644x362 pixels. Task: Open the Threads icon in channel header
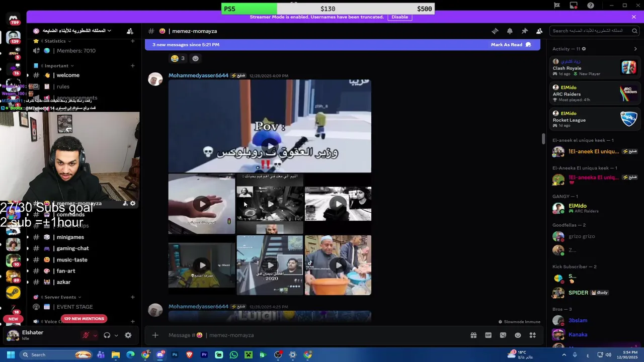495,31
